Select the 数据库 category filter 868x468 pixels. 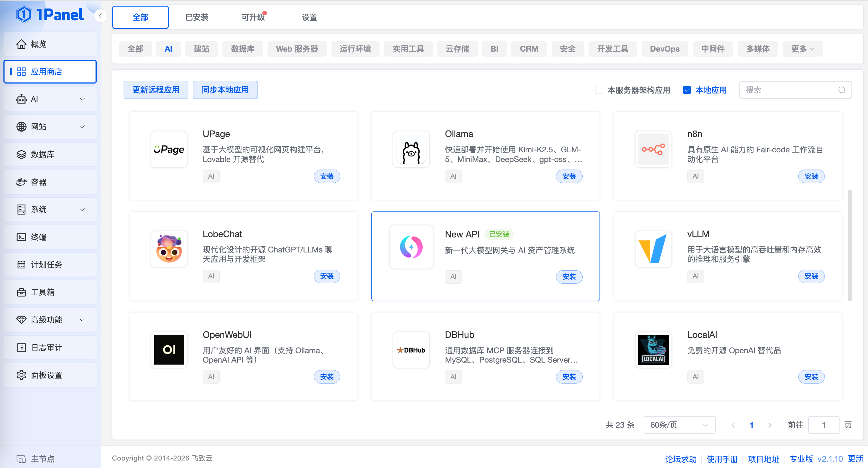pyautogui.click(x=242, y=49)
